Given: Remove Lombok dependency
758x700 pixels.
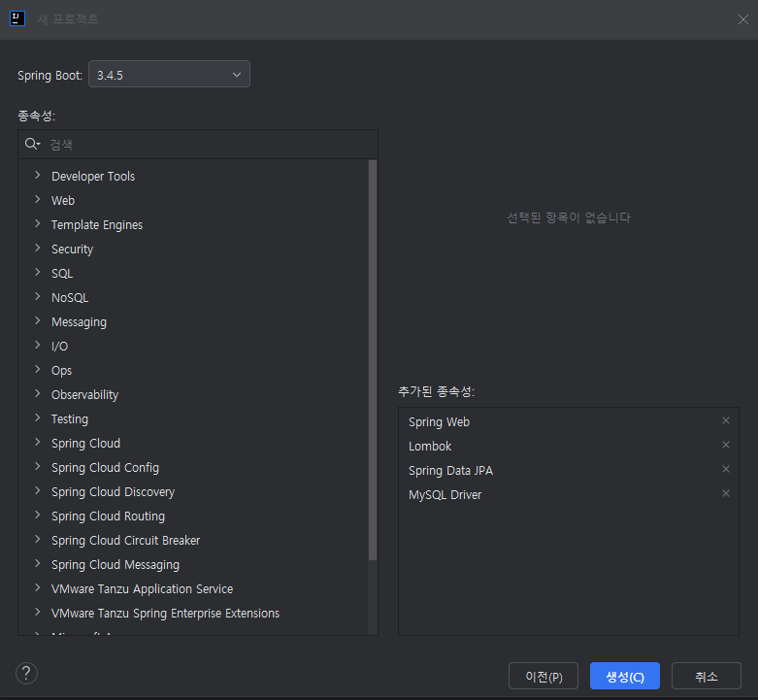Looking at the screenshot, I should coord(726,445).
